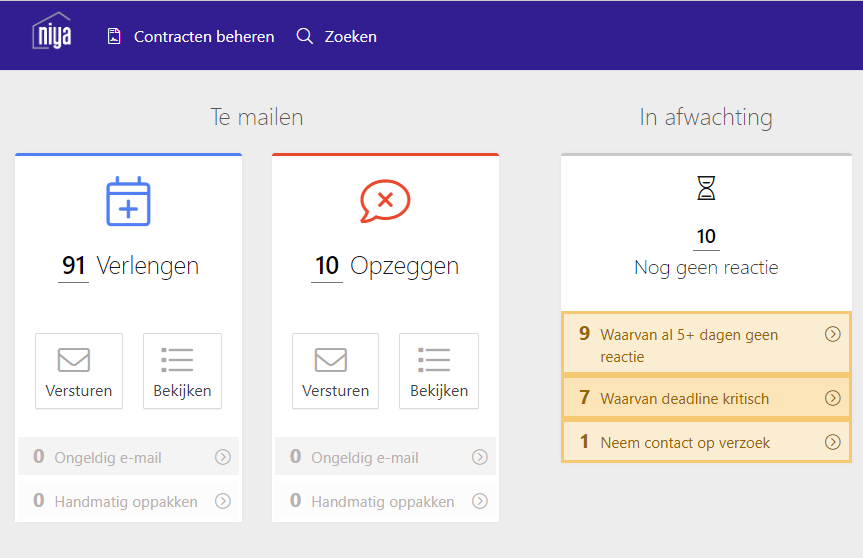Open Handmatig oppakken arrow in Verlengen card
This screenshot has height=558, width=863.
point(223,501)
